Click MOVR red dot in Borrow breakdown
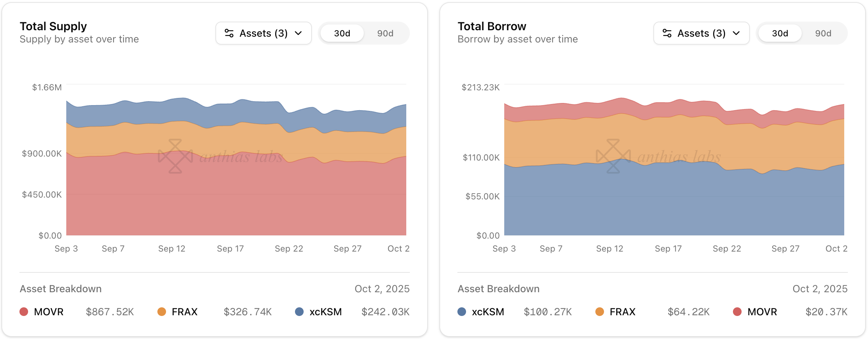 click(737, 312)
